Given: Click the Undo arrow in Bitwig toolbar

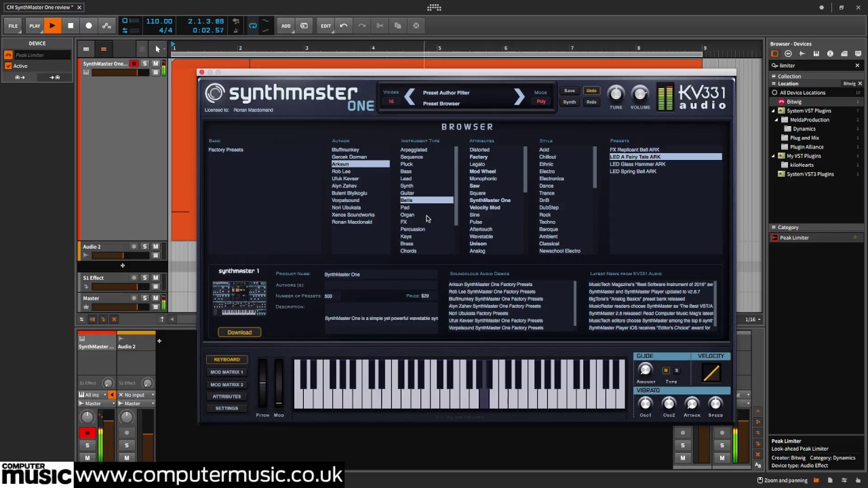Looking at the screenshot, I should click(344, 26).
